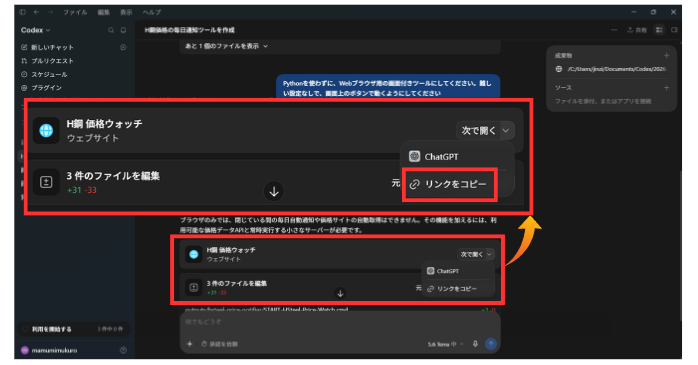This screenshot has height=365, width=698.
Task: Click the large globe icon in enlarged callout
Action: pyautogui.click(x=46, y=130)
